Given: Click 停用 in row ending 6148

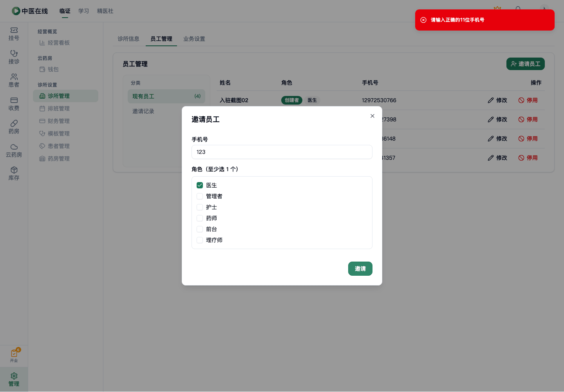Looking at the screenshot, I should (x=528, y=139).
